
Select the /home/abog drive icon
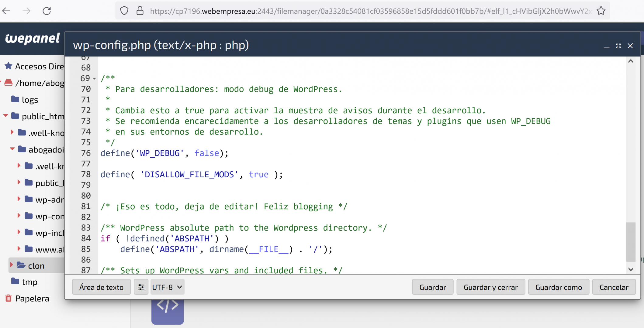point(9,83)
